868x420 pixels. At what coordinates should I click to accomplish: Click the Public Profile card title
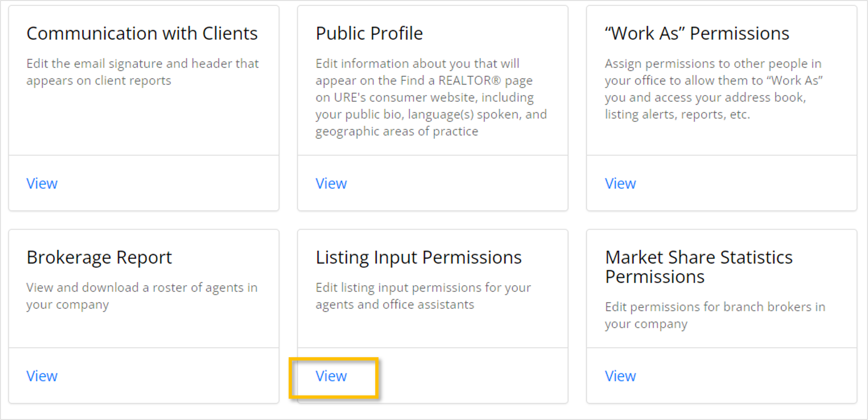[369, 33]
